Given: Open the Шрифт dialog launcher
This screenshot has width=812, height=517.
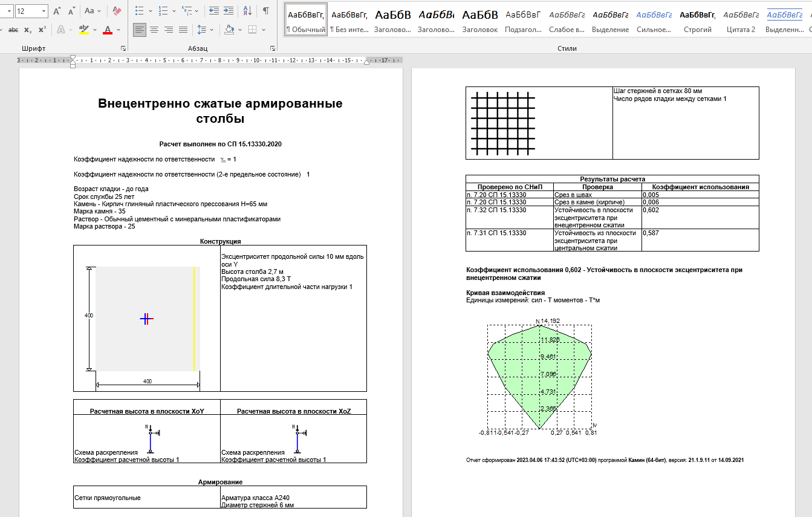Looking at the screenshot, I should coord(123,48).
